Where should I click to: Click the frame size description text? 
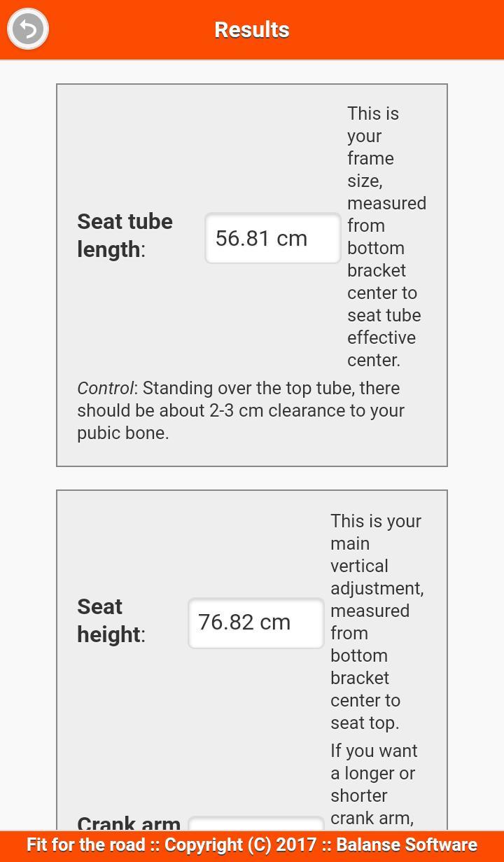(386, 237)
